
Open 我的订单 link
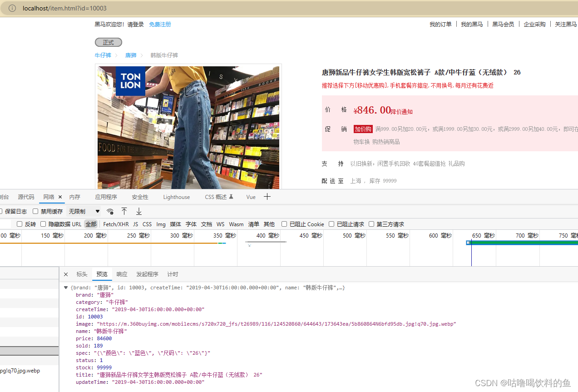pyautogui.click(x=440, y=25)
